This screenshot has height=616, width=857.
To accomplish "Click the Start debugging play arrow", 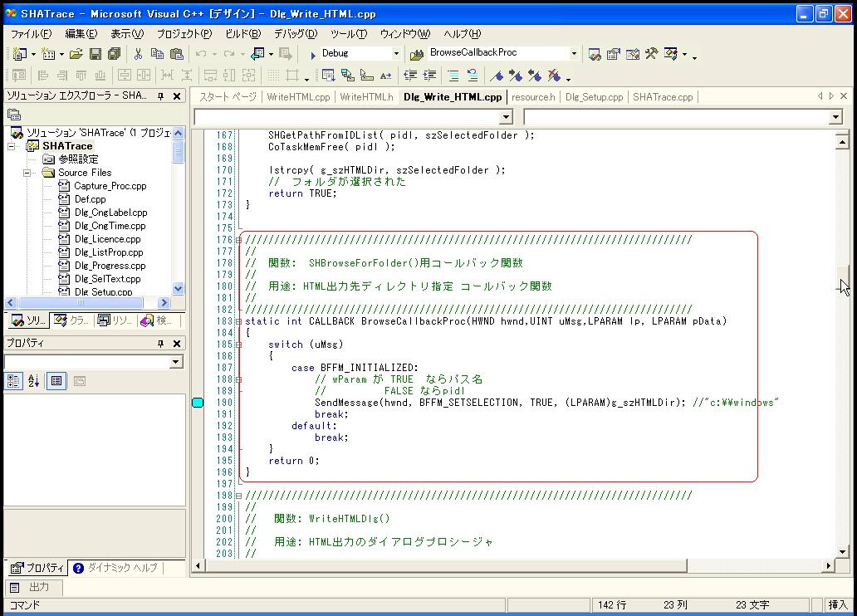I will pos(312,55).
